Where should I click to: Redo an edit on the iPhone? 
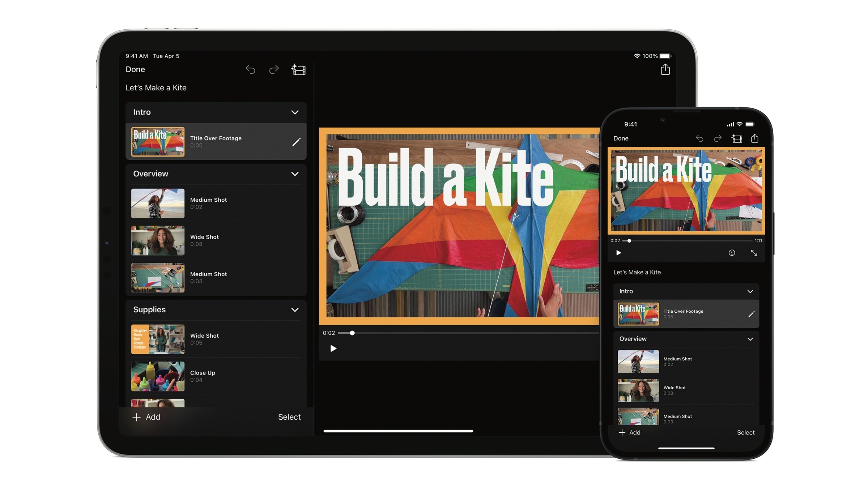tap(718, 138)
